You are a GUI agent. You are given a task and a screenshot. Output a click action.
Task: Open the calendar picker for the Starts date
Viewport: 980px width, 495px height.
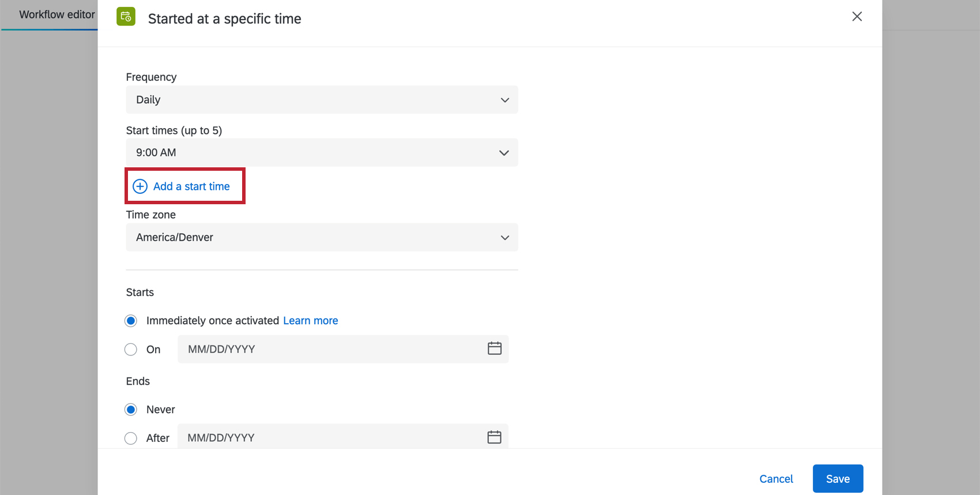click(x=494, y=348)
